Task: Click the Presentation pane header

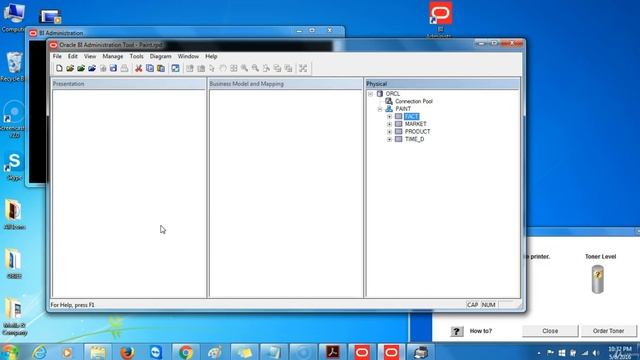Action: pos(129,84)
